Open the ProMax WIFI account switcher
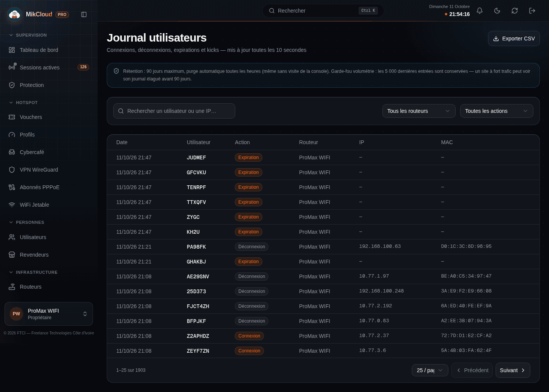Image resolution: width=549 pixels, height=392 pixels. [x=49, y=314]
